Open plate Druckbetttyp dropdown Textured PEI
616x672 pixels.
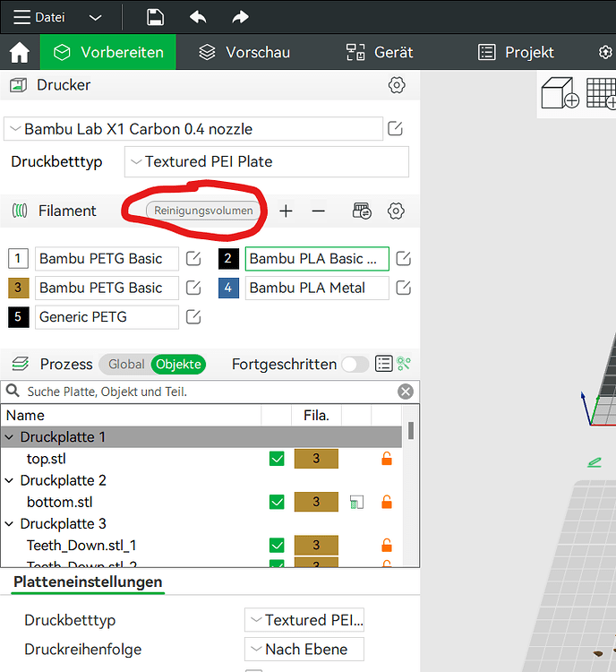click(x=304, y=620)
